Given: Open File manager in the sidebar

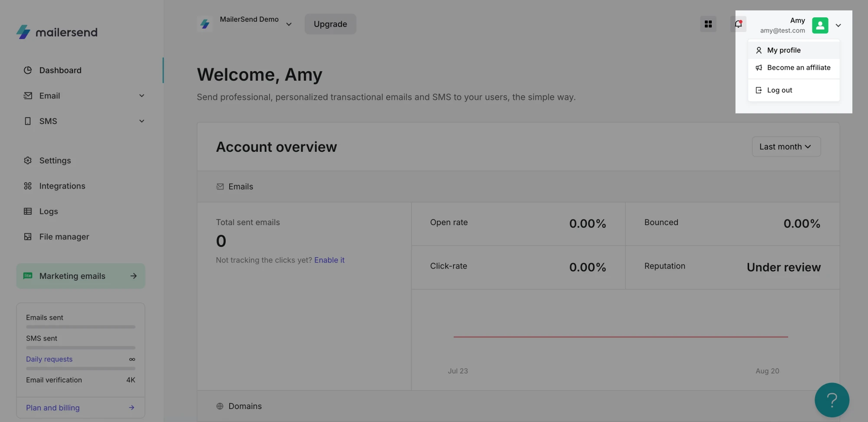Looking at the screenshot, I should 64,237.
